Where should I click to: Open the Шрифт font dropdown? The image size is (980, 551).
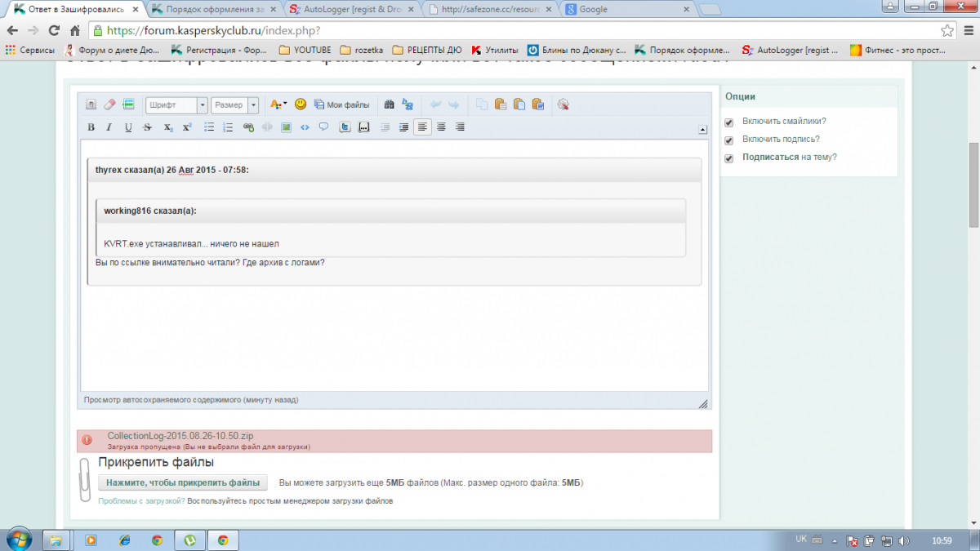coord(176,104)
